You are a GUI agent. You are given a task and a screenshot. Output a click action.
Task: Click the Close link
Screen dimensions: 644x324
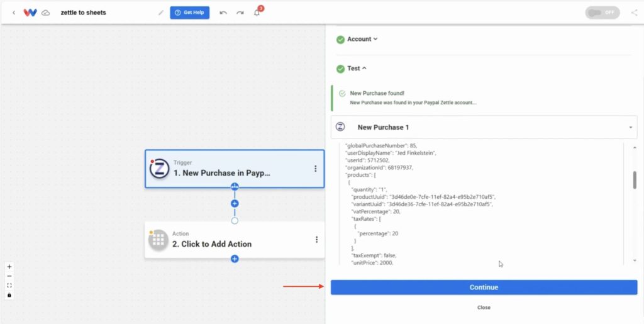tap(484, 308)
